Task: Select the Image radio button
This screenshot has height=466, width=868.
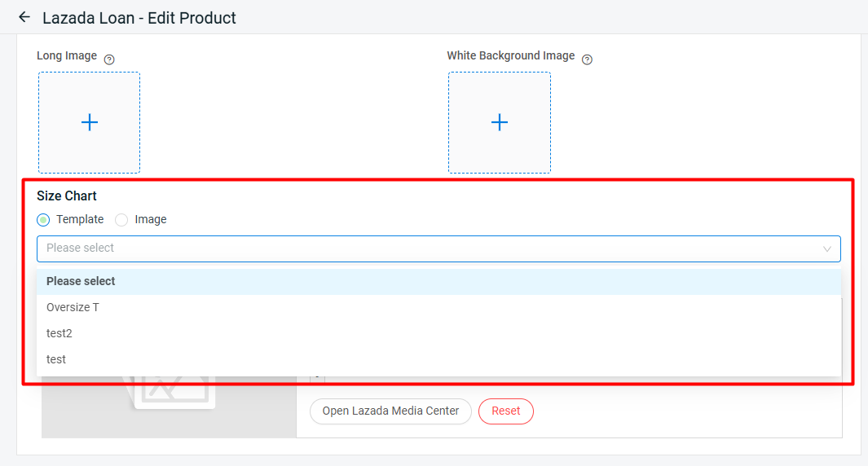Action: click(121, 220)
